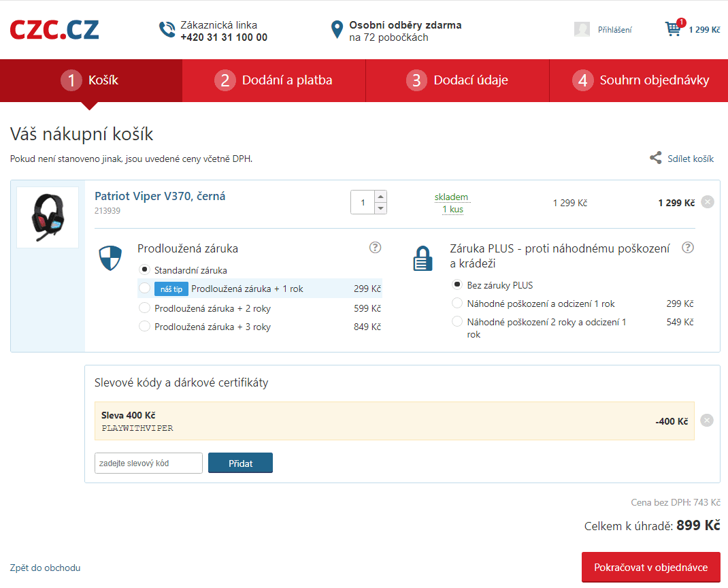
Task: Click the '-400 Kč' discount amount
Action: [672, 421]
